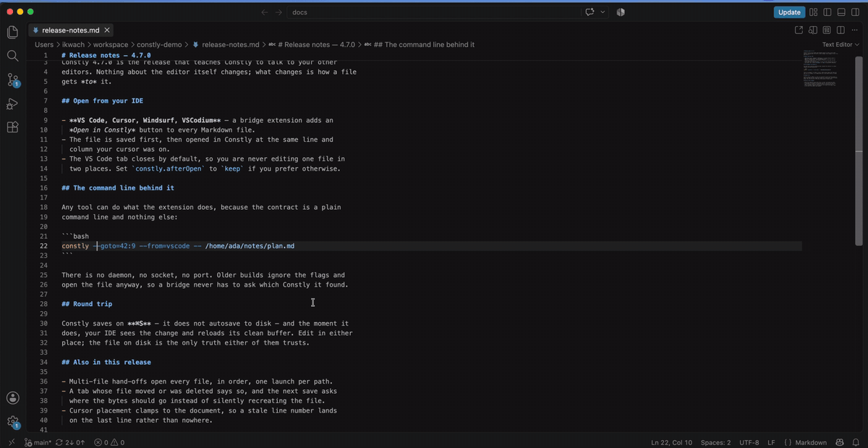Click the 'constly.afterOpen' inline code text
The image size is (868, 448).
(169, 169)
